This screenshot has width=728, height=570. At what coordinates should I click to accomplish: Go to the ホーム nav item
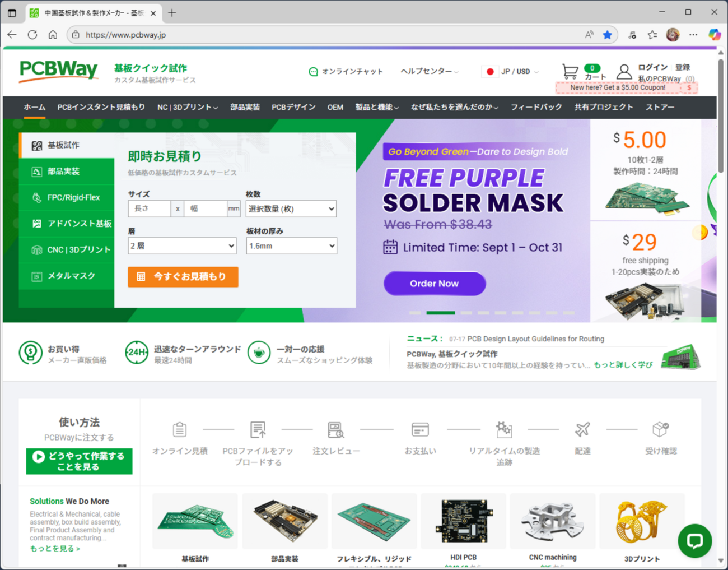click(x=35, y=107)
